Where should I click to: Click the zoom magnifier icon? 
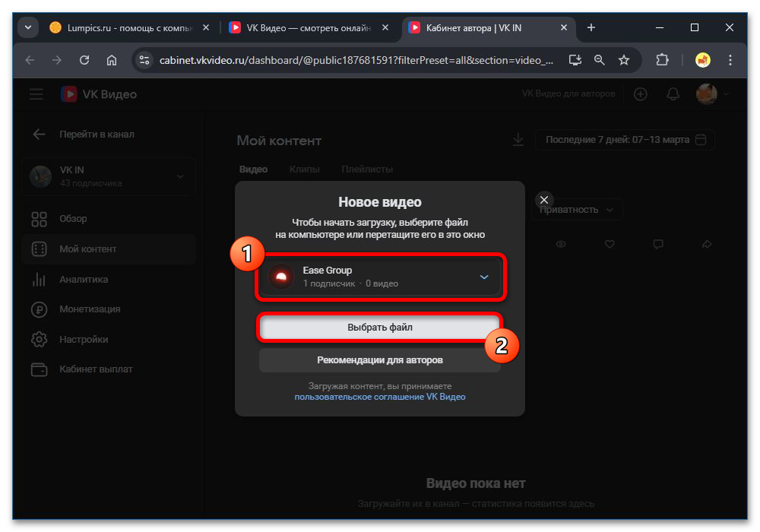click(x=600, y=60)
